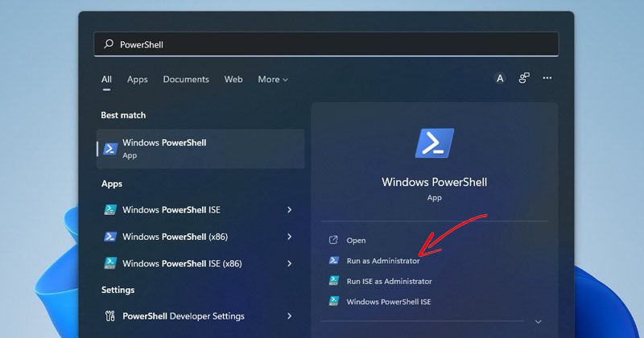Expand PowerShell Developer Settings chevron
This screenshot has height=338, width=644.
click(290, 315)
